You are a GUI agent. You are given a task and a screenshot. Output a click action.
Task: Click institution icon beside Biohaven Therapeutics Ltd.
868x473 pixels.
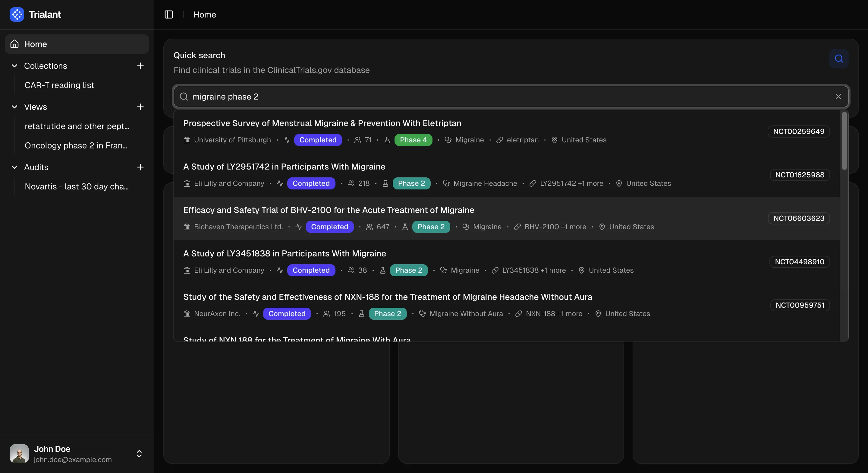coord(187,227)
